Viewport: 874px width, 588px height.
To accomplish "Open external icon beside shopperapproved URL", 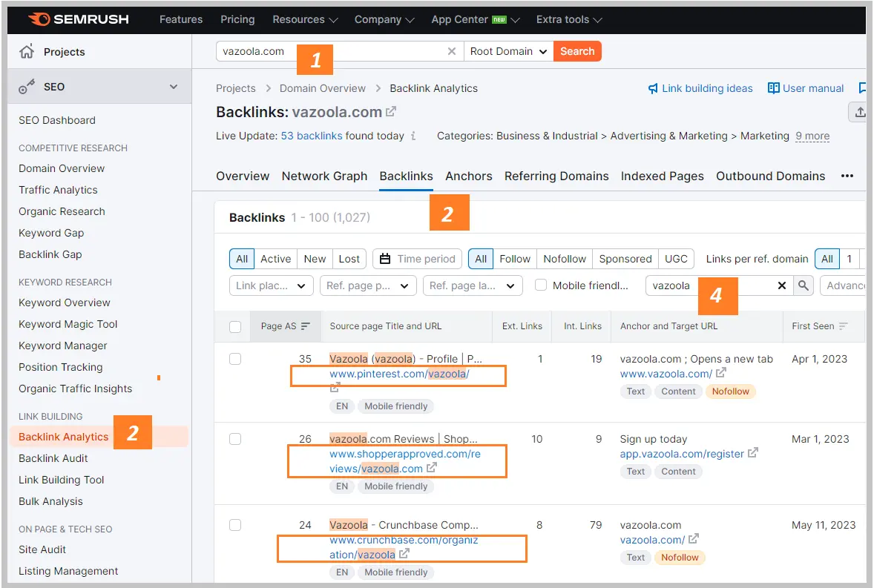I will point(431,469).
